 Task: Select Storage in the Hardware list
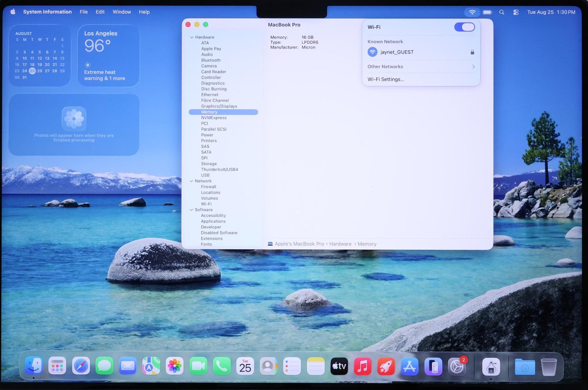[209, 164]
